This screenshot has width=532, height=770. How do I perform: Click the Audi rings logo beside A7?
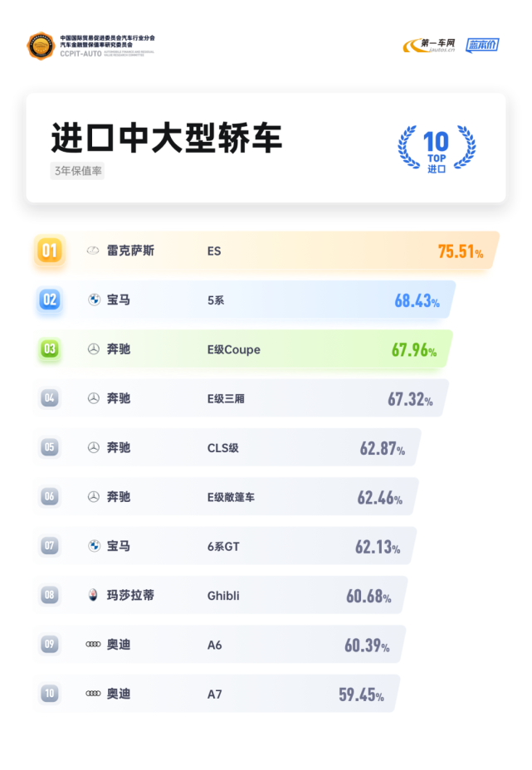coord(93,694)
